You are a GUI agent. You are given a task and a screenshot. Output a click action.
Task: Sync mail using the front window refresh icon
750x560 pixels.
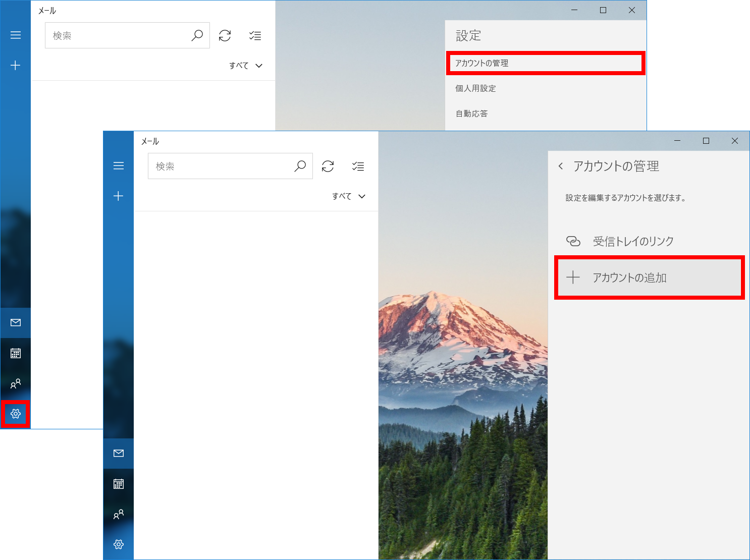click(328, 166)
